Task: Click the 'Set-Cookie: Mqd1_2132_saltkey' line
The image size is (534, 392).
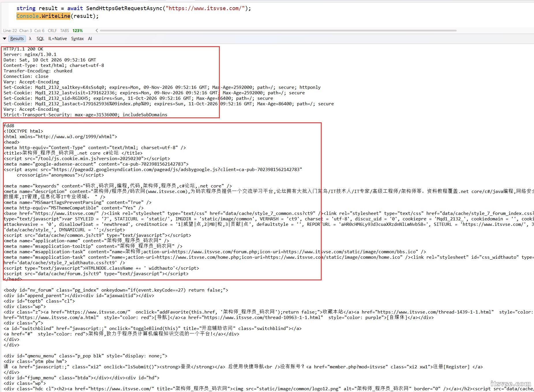Action: pyautogui.click(x=162, y=87)
